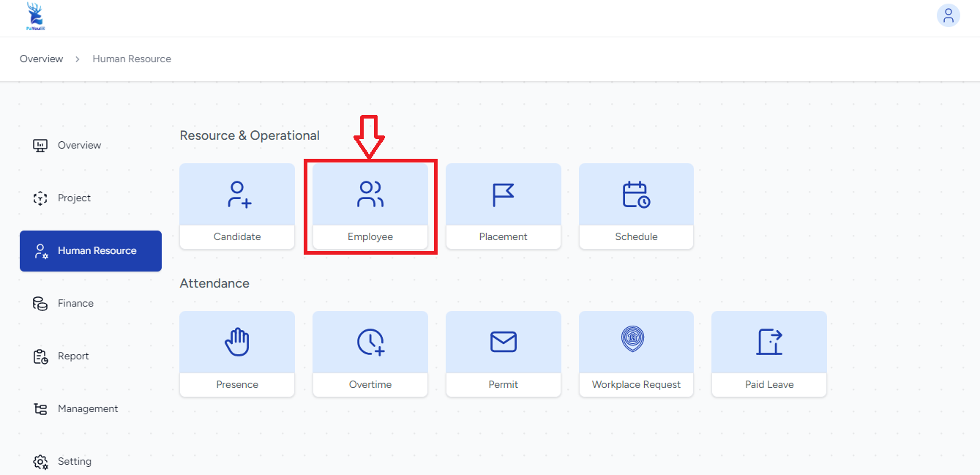Open Setting from the sidebar

(x=74, y=461)
